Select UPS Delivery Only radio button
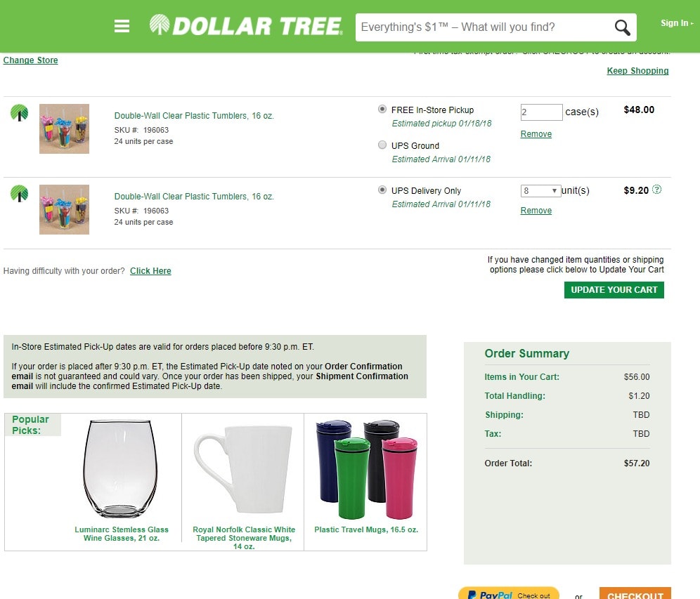Viewport: 700px width, 599px height. (x=382, y=190)
